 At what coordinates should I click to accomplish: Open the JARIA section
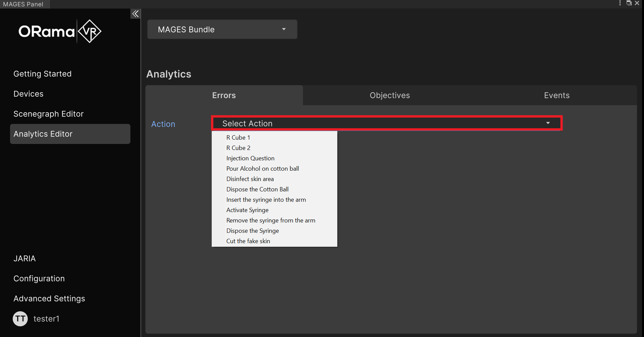coord(24,258)
